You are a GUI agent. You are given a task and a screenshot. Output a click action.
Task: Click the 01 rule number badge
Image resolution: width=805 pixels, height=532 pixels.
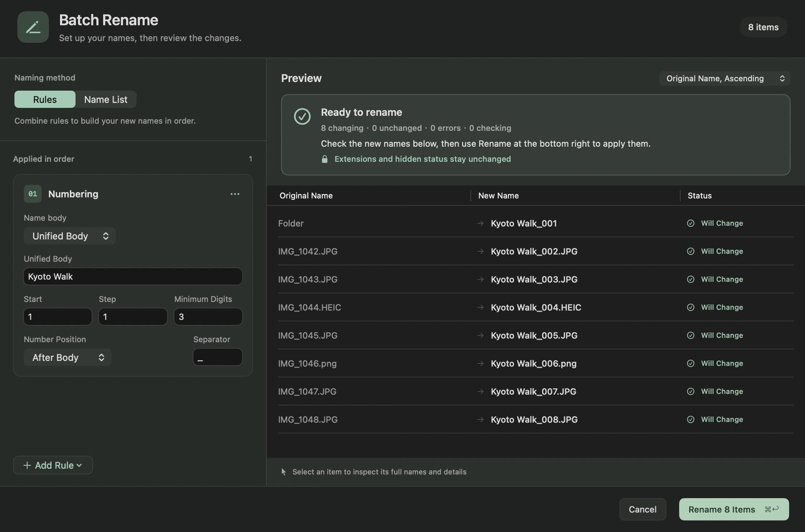pos(33,194)
